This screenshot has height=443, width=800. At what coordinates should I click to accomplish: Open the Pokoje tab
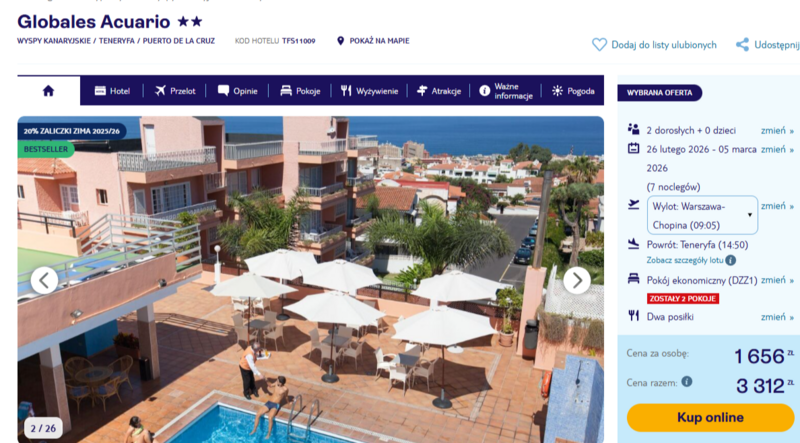click(300, 91)
